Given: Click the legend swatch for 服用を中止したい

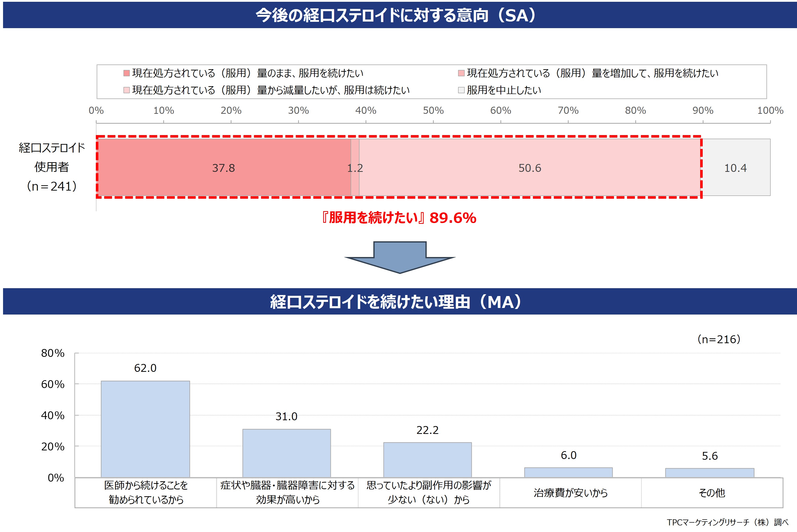Looking at the screenshot, I should pos(461,90).
